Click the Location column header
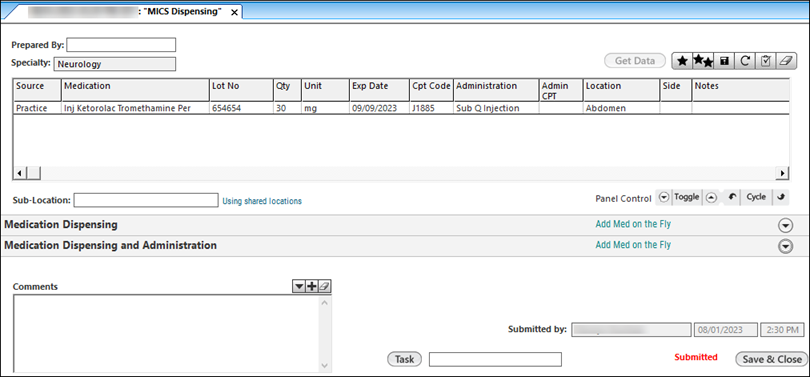This screenshot has height=377, width=810. pos(621,90)
